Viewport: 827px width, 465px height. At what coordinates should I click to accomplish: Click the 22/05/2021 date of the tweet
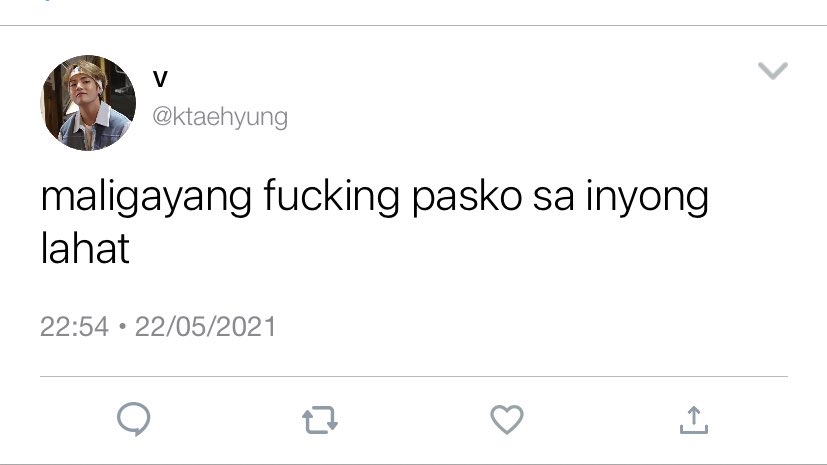tap(205, 326)
